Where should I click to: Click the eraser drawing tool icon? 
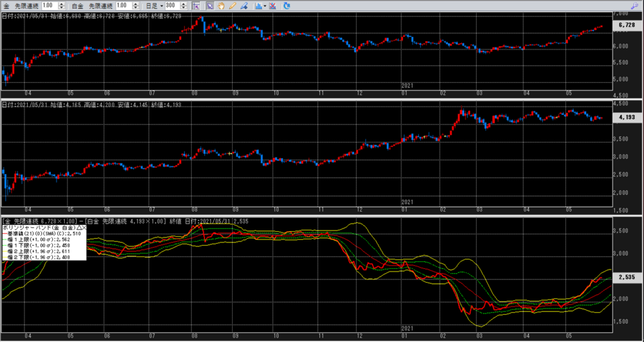(243, 5)
